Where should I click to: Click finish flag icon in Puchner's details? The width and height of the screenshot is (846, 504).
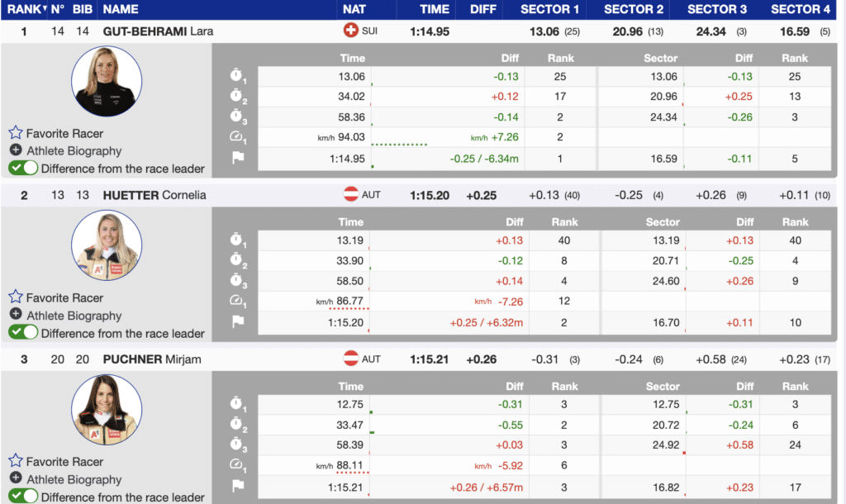(238, 487)
